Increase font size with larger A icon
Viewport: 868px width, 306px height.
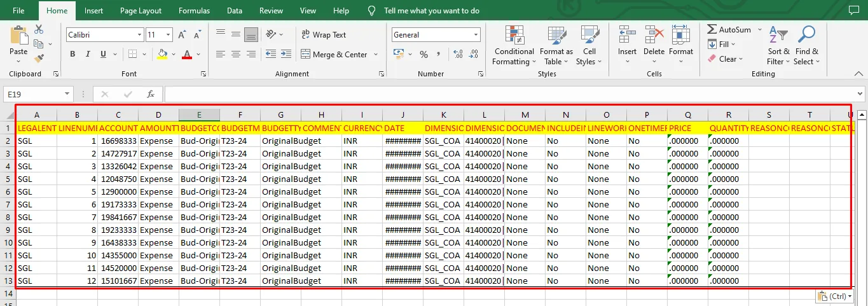click(x=182, y=35)
